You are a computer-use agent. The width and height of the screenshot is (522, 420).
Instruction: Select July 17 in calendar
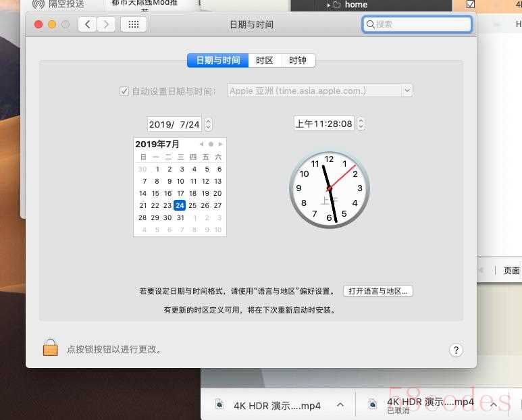pos(180,193)
